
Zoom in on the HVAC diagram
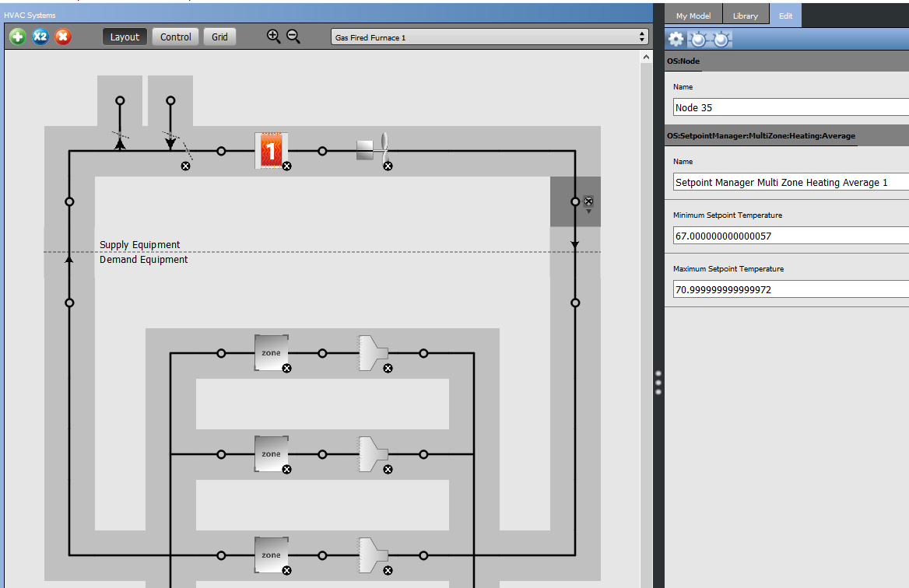pyautogui.click(x=273, y=37)
